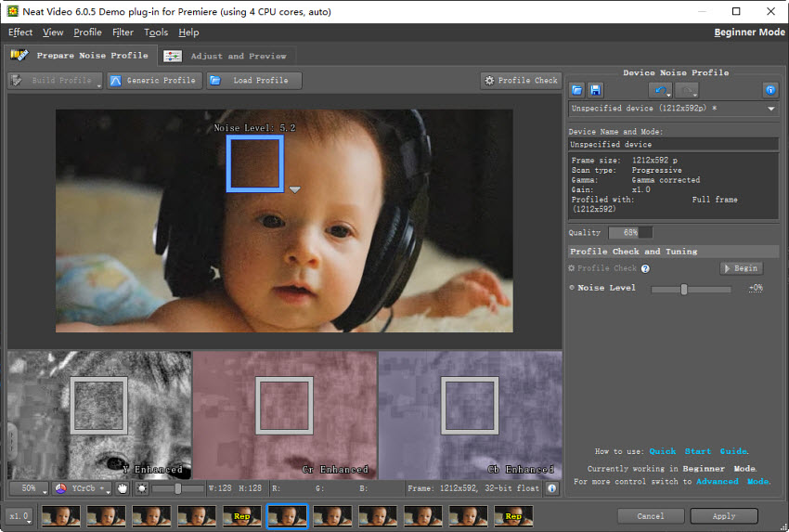This screenshot has height=532, width=789.
Task: Click Profile Check help question mark
Action: (645, 268)
